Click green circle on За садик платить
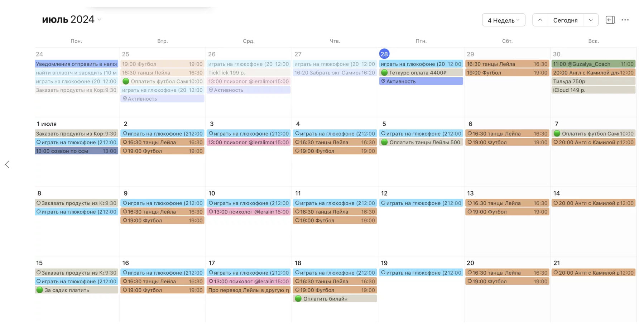 tap(40, 290)
